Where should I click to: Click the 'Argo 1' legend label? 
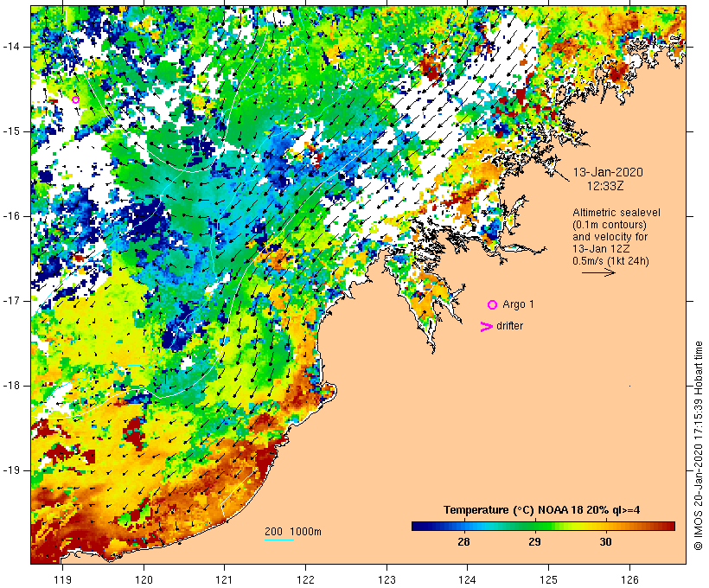tap(518, 304)
